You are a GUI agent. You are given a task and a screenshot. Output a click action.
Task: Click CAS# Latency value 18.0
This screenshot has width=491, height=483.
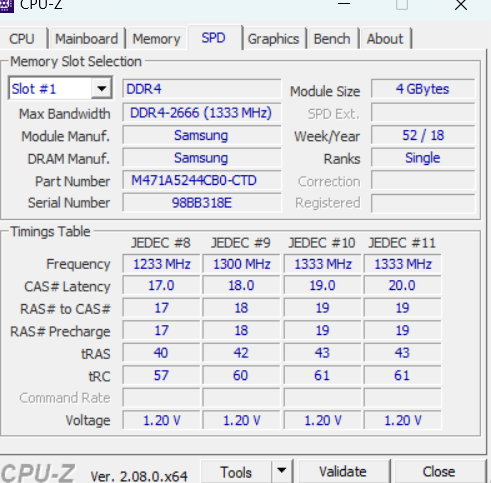click(241, 286)
